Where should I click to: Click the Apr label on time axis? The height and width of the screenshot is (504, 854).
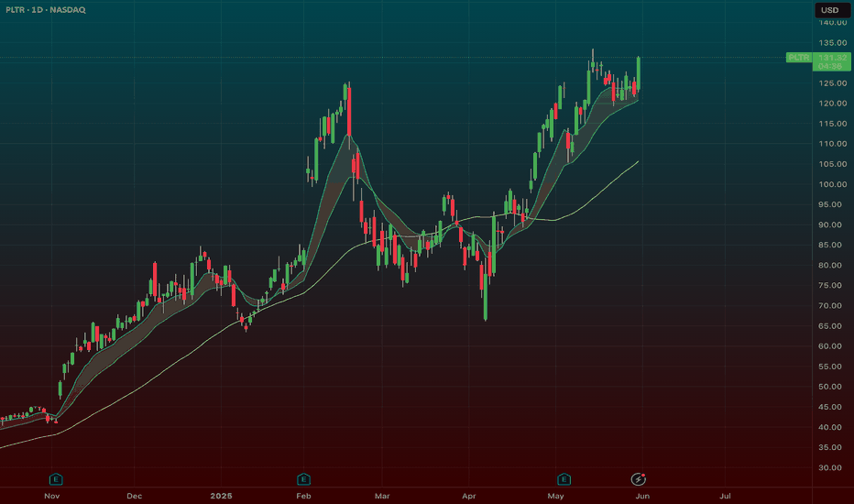pos(469,496)
